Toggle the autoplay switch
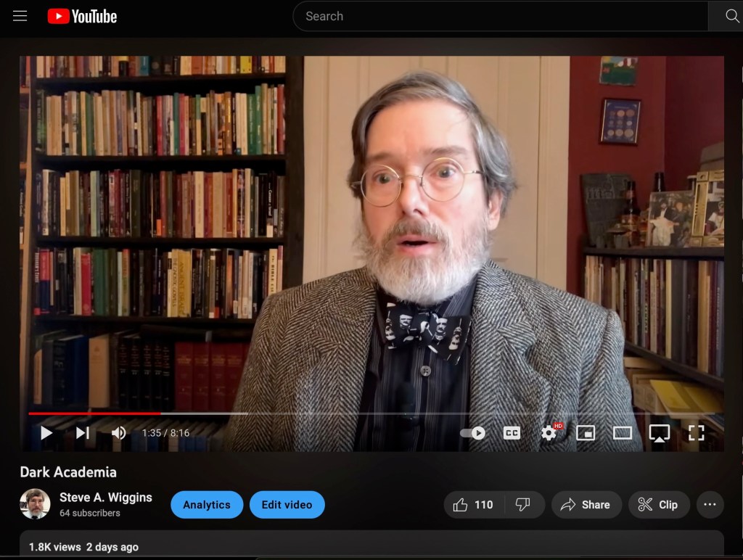The height and width of the screenshot is (560, 743). click(x=473, y=433)
